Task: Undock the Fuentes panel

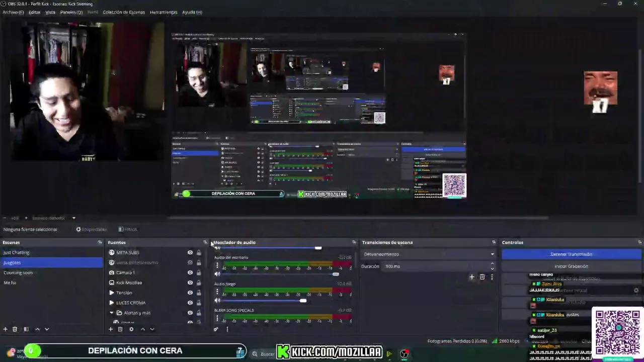Action: [205, 242]
